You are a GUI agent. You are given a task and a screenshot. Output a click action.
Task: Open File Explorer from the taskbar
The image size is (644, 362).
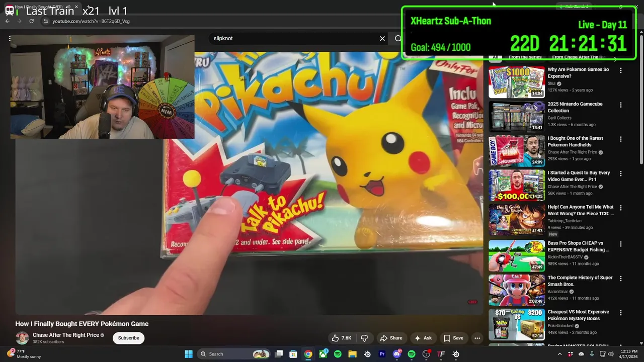[352, 354]
